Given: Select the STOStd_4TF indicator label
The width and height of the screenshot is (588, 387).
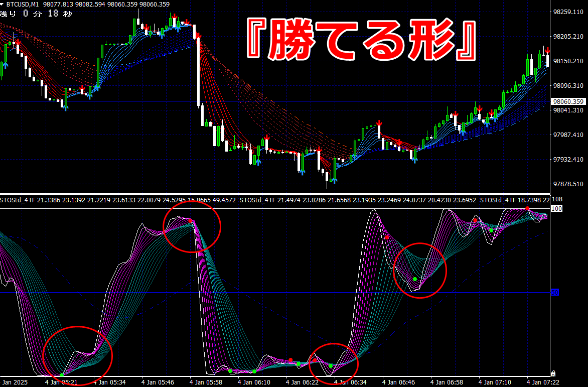Looking at the screenshot, I should pos(14,200).
